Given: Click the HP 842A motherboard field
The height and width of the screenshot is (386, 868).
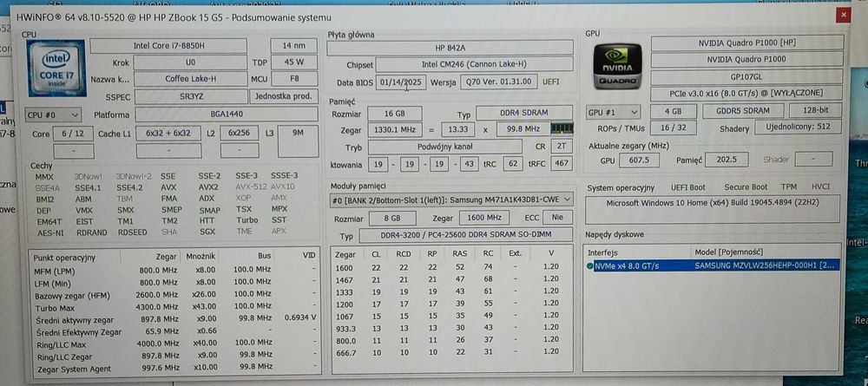Looking at the screenshot, I should pos(450,48).
